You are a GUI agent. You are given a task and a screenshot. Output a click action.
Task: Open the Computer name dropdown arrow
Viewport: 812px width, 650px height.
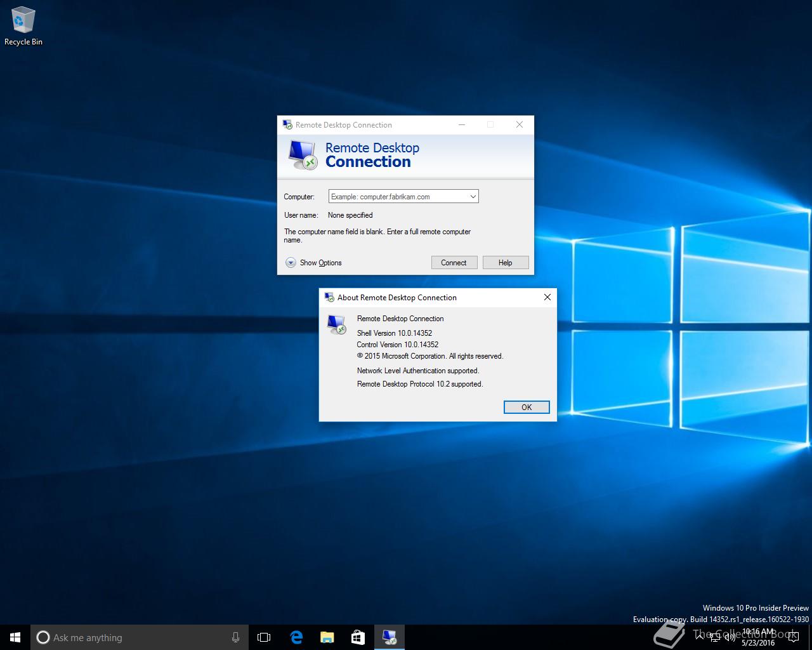[473, 197]
